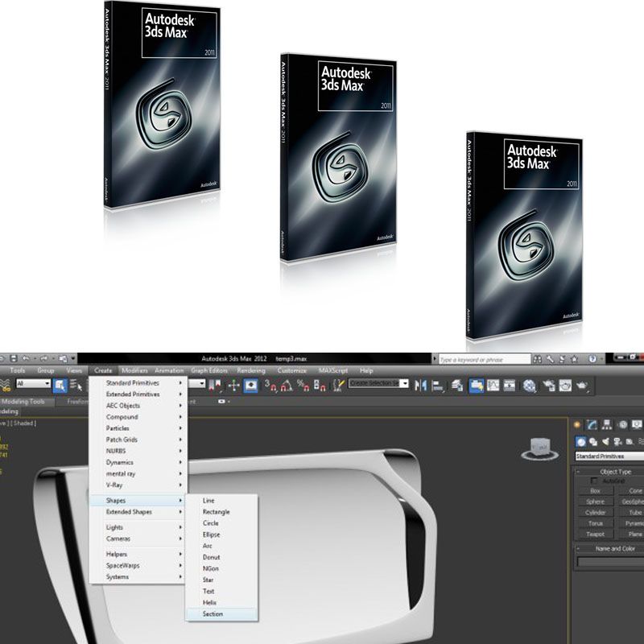
Task: Click the Teapot primitive button
Action: [x=595, y=534]
